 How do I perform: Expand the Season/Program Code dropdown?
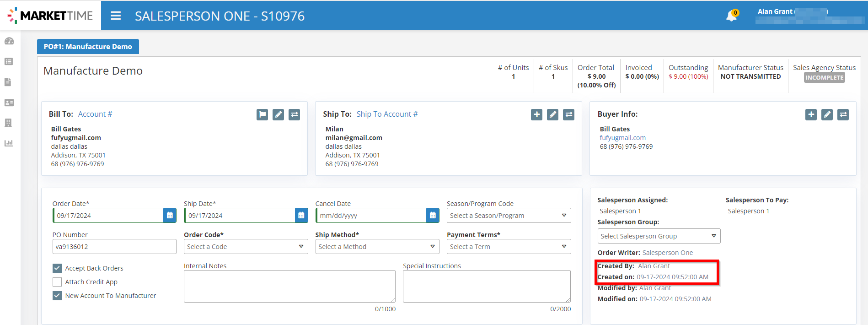(509, 216)
